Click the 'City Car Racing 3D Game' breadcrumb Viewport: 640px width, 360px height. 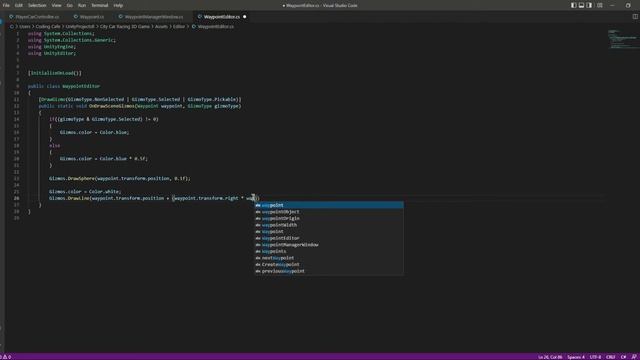pyautogui.click(x=125, y=27)
